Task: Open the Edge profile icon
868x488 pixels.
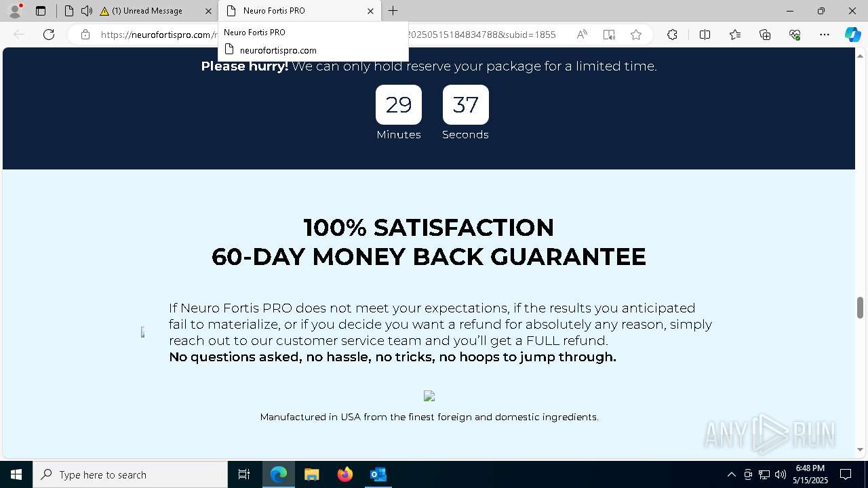Action: (x=15, y=11)
